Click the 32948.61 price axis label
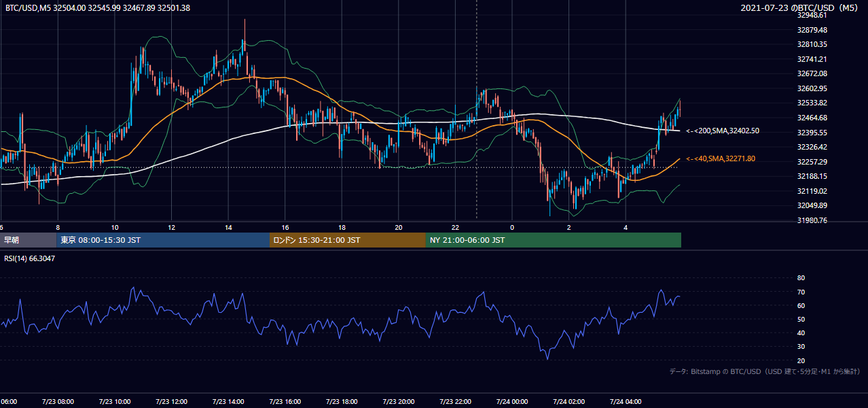Viewport: 868px width, 408px height. (x=812, y=15)
